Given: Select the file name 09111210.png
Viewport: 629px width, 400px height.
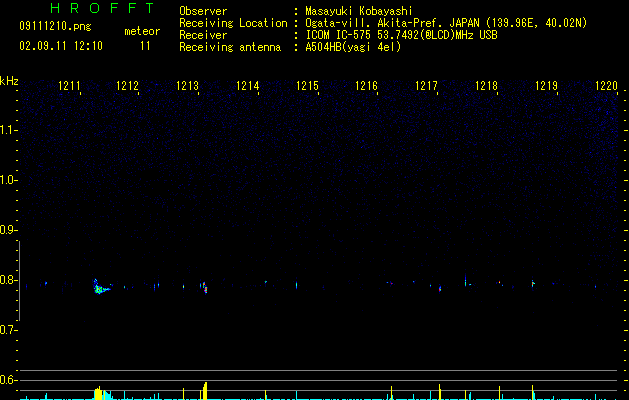Looking at the screenshot, I should (55, 27).
